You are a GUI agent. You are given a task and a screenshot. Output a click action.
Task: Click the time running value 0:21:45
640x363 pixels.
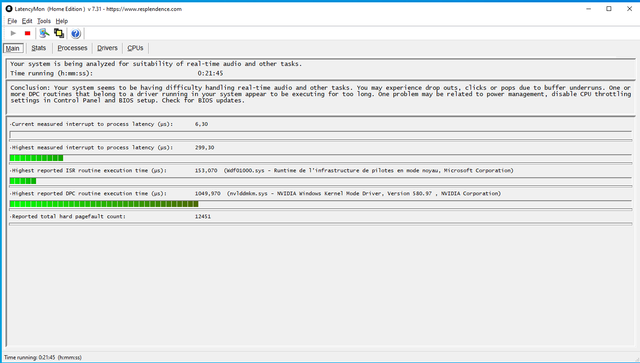point(210,73)
